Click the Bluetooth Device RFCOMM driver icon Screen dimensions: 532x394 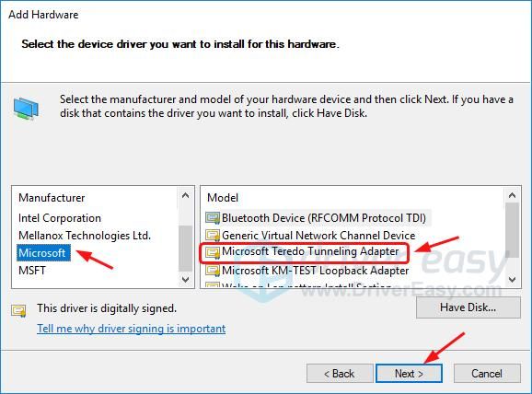(213, 218)
